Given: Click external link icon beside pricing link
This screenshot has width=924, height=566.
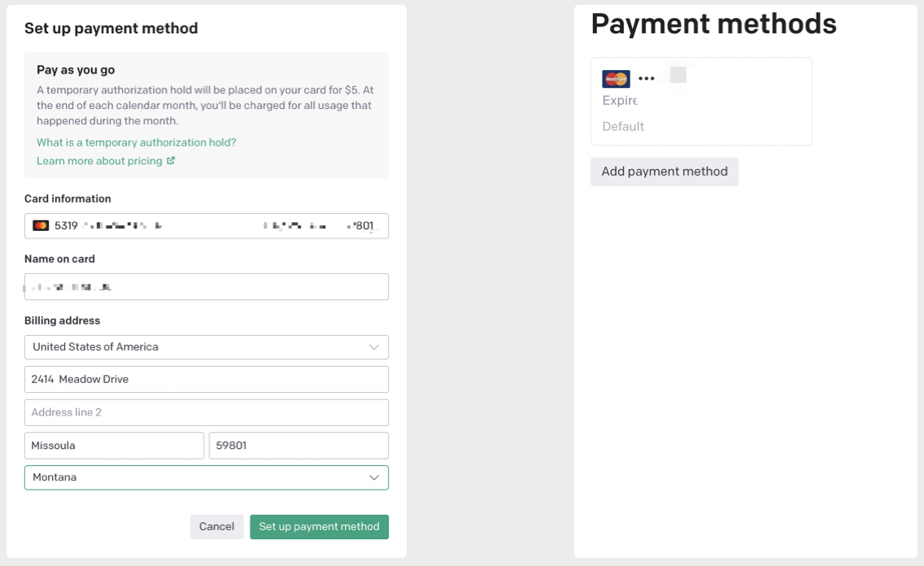Looking at the screenshot, I should pos(171,161).
